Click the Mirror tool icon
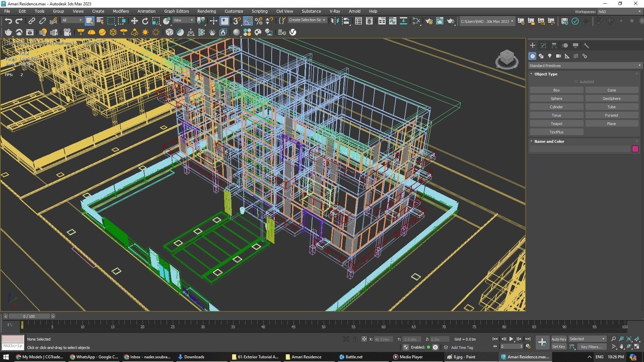This screenshot has height=362, width=644. click(x=334, y=21)
